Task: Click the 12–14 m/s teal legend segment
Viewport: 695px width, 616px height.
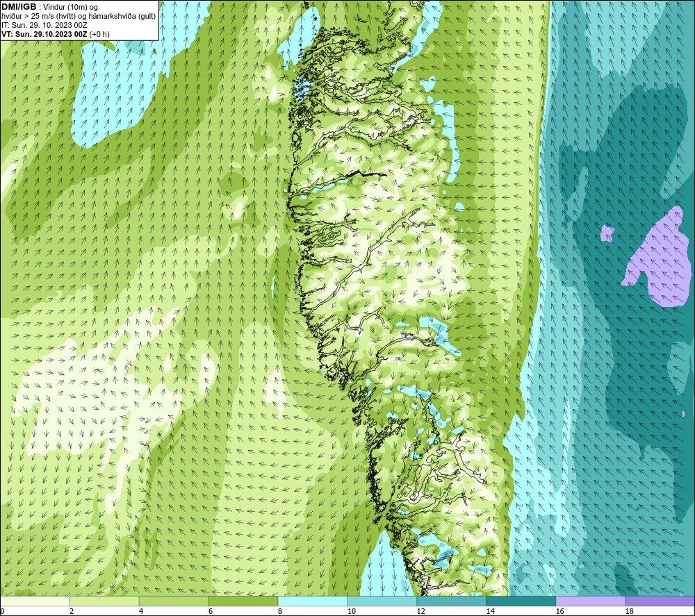Action: (451, 601)
